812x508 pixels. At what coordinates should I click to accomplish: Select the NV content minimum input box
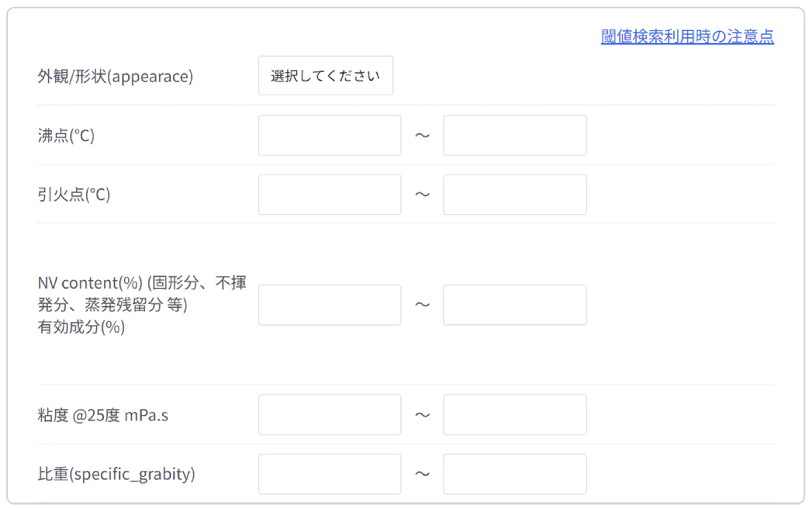pos(329,305)
